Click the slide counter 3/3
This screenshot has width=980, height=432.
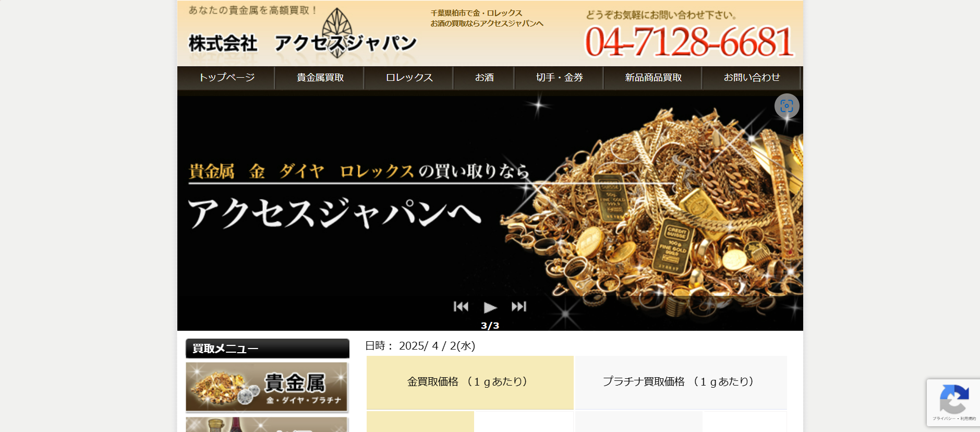490,326
